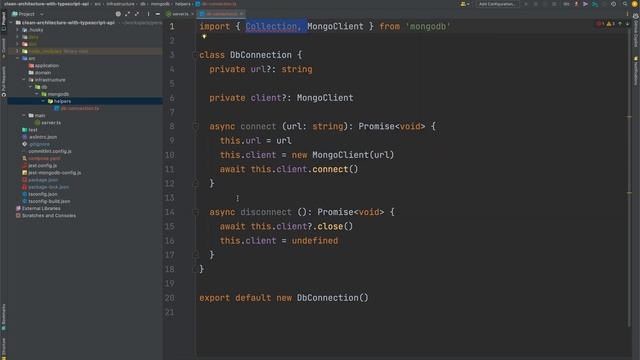This screenshot has width=640, height=360.
Task: Click the highlighted Collection import on line 1
Action: click(x=271, y=27)
